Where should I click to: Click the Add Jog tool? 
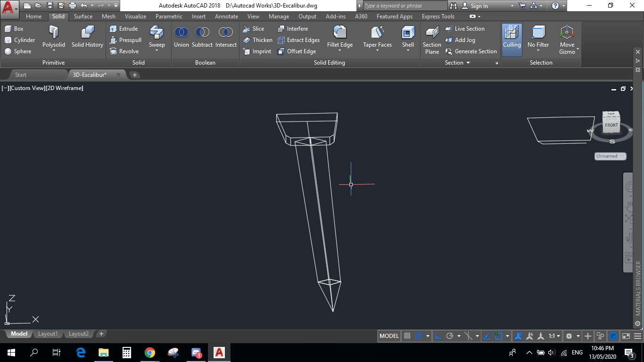tap(460, 40)
